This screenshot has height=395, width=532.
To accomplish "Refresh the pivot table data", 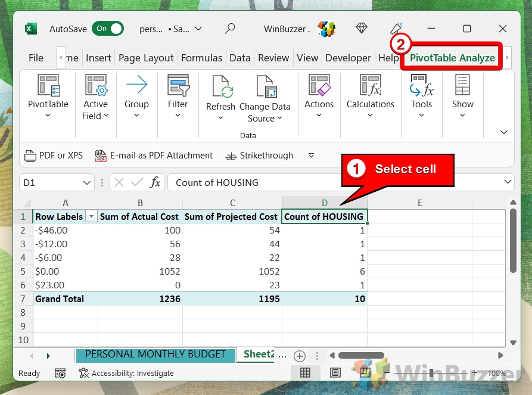I will [x=220, y=97].
